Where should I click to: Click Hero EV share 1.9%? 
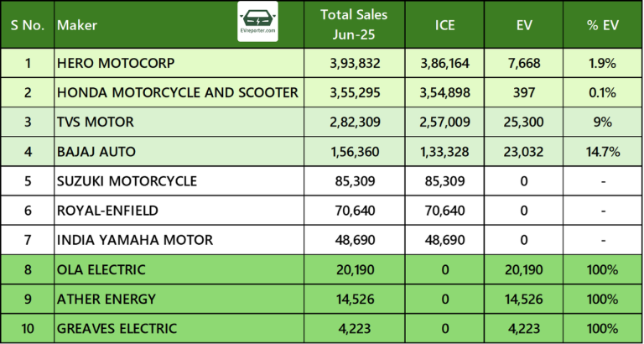pyautogui.click(x=603, y=63)
